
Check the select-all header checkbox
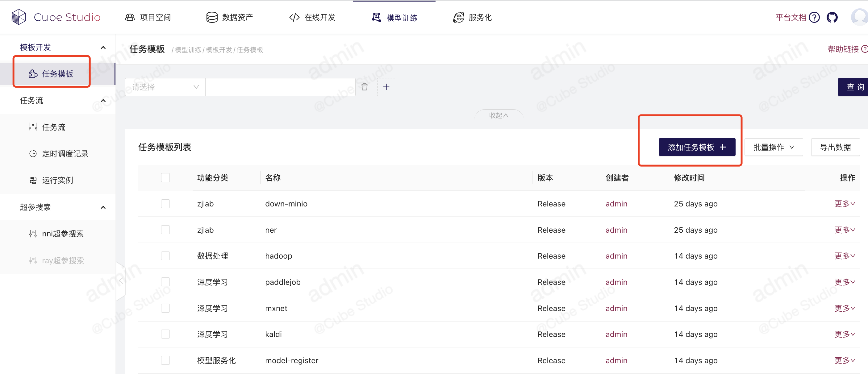click(x=165, y=177)
